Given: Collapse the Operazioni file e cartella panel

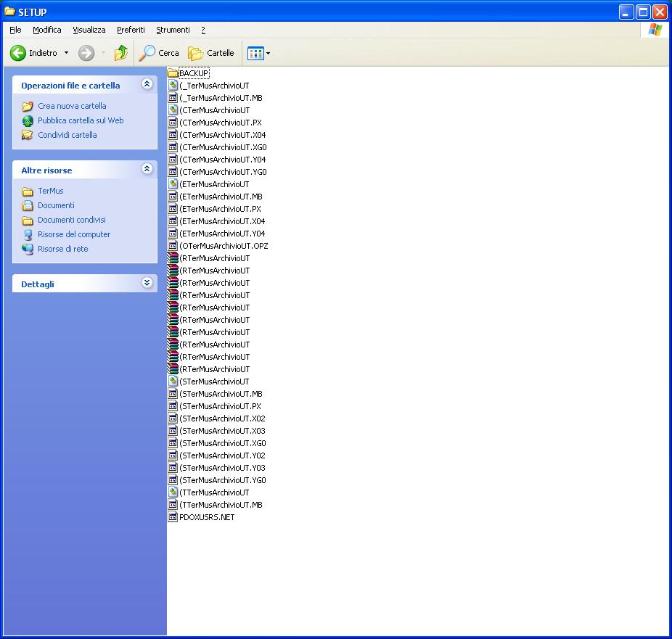Looking at the screenshot, I should coord(147,85).
